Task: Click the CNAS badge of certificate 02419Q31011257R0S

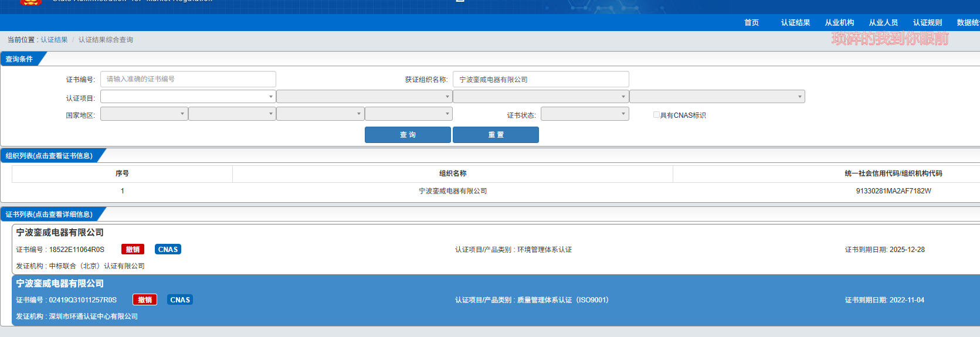Action: (180, 300)
